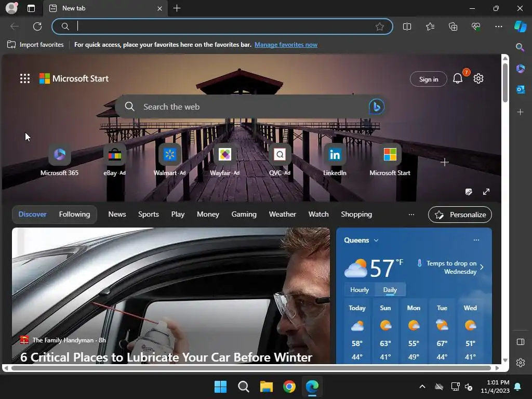The height and width of the screenshot is (399, 532).
Task: Open Wayfair quick link tile
Action: pos(224,161)
